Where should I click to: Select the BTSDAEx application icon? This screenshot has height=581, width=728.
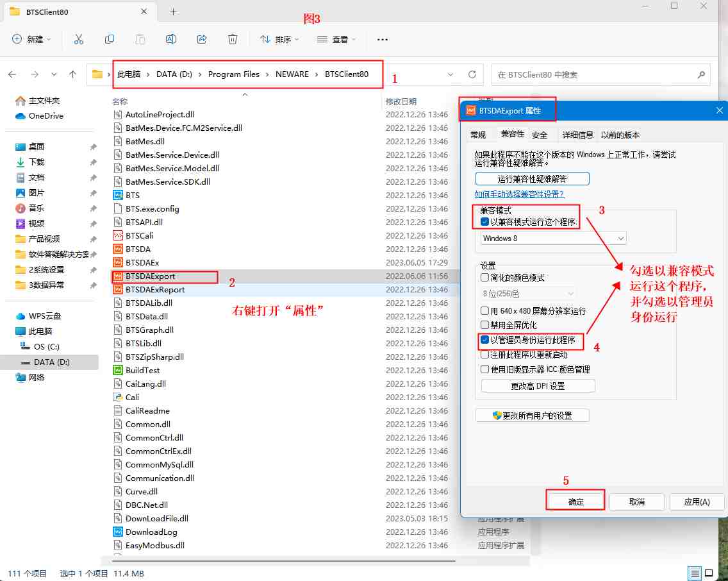coord(118,262)
